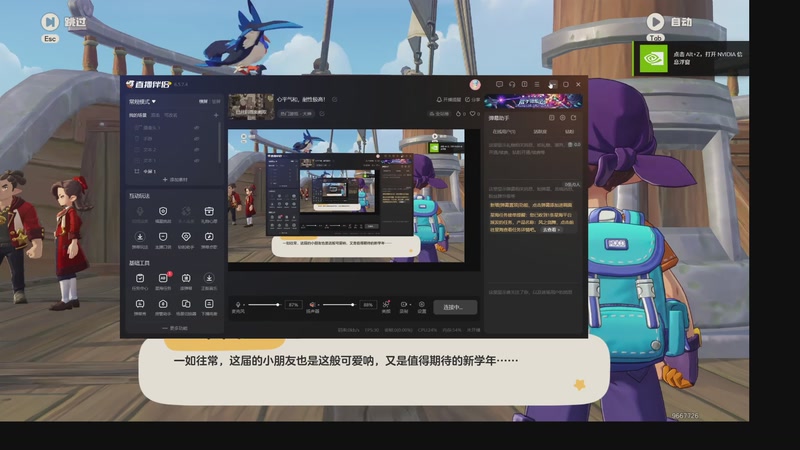Toggle visibility of the 文本 2 source

click(x=196, y=149)
